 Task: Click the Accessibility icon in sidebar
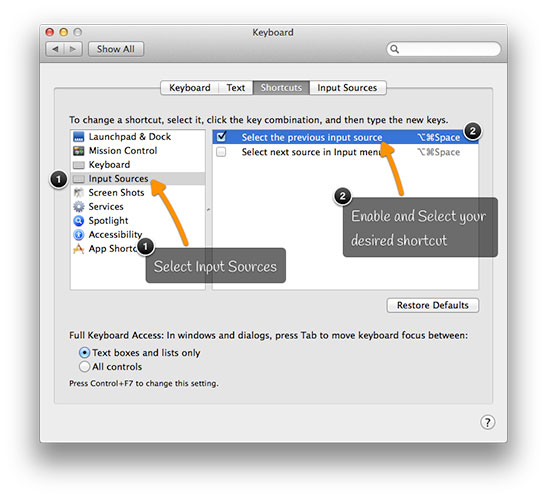(79, 234)
